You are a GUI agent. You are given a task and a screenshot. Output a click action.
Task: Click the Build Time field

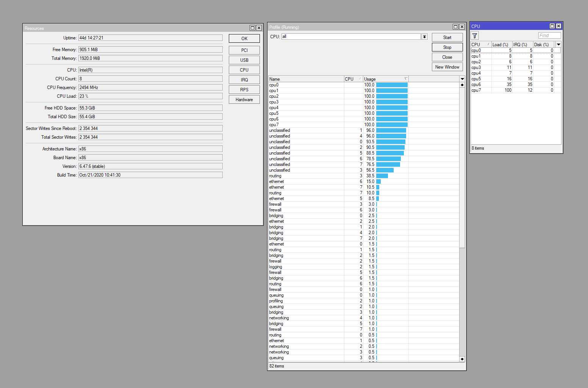(x=150, y=175)
